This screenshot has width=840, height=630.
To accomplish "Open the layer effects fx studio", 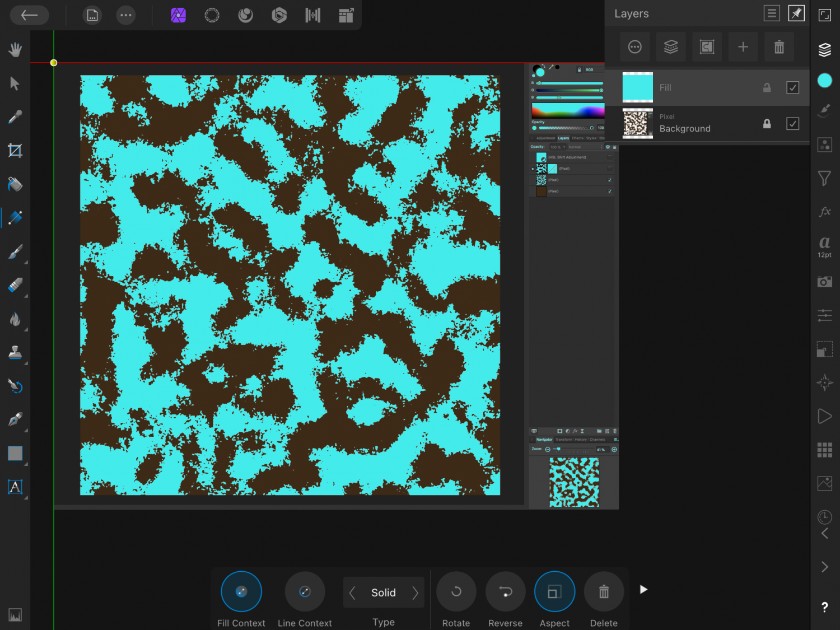I will [x=824, y=212].
